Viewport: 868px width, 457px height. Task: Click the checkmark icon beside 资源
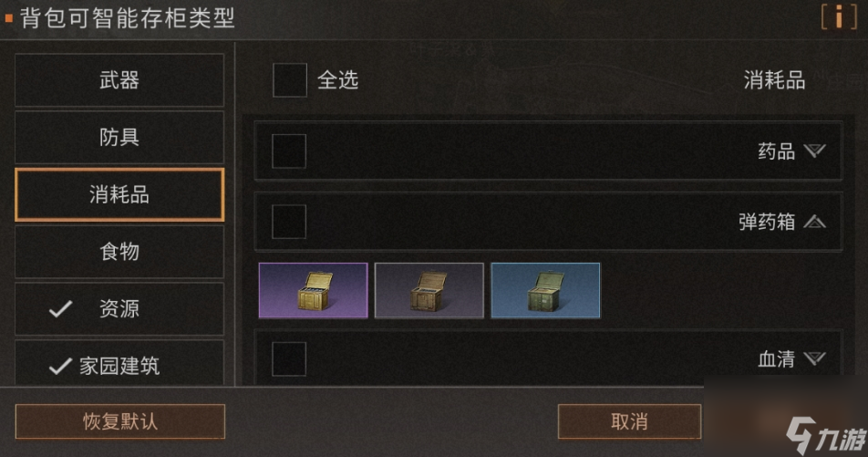[x=61, y=308]
